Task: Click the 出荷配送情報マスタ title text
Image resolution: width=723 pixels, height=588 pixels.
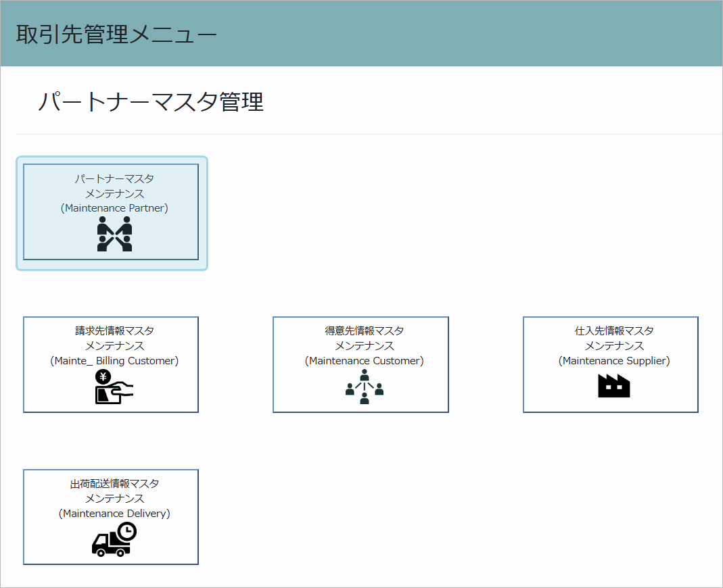Action: (x=114, y=484)
